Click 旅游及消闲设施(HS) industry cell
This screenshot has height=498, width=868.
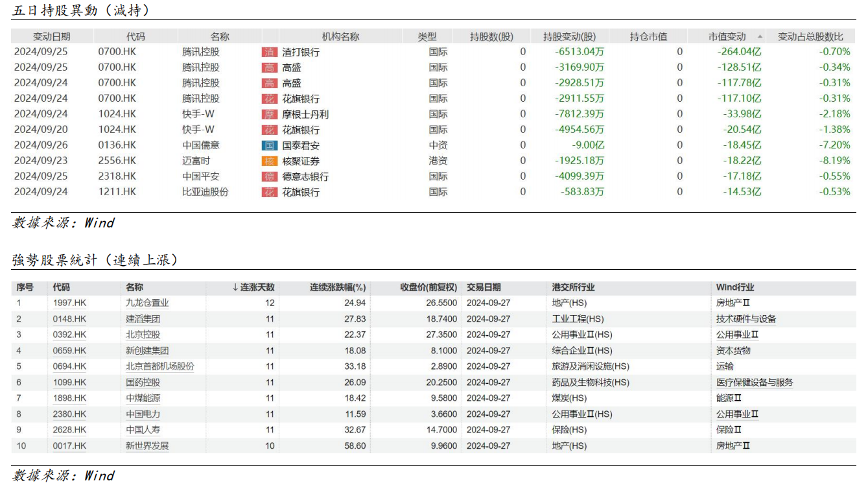pyautogui.click(x=591, y=366)
